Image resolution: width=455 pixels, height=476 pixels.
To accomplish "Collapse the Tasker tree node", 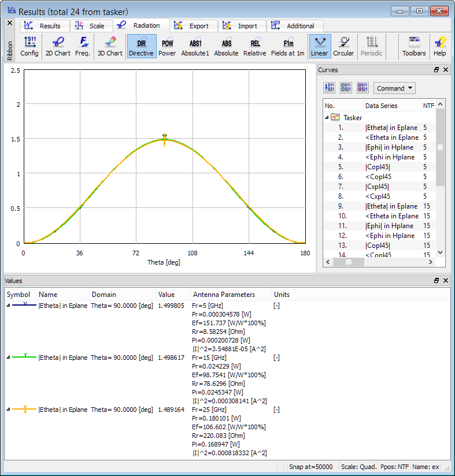I will [x=327, y=117].
